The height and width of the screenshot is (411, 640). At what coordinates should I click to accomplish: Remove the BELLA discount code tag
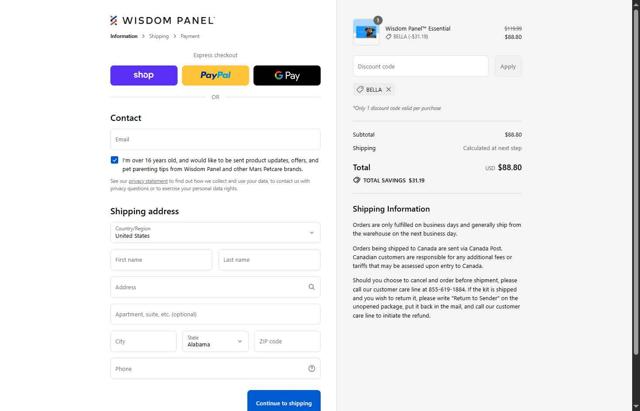(389, 90)
